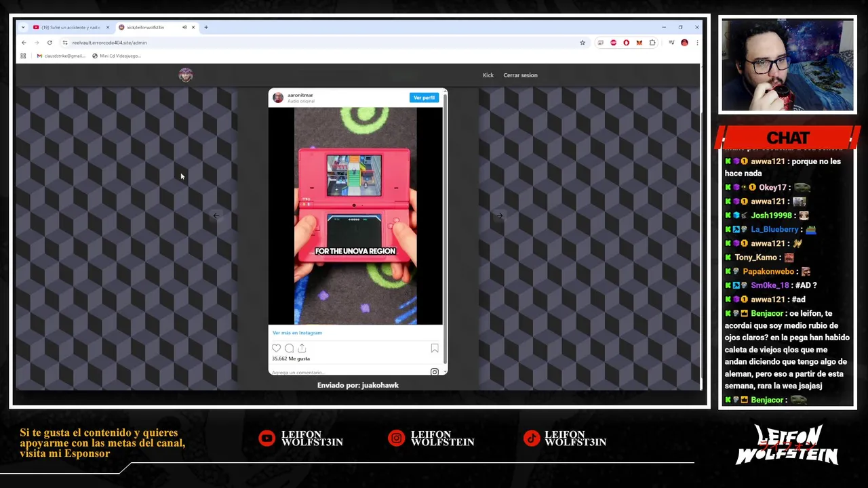Image resolution: width=868 pixels, height=488 pixels.
Task: Click Tony_Kamo username in chat
Action: pyautogui.click(x=756, y=258)
